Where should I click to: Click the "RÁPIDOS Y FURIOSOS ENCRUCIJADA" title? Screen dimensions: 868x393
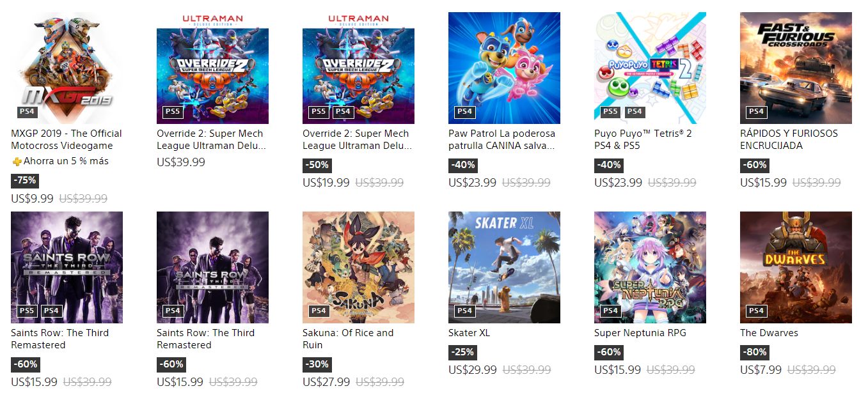pos(789,139)
